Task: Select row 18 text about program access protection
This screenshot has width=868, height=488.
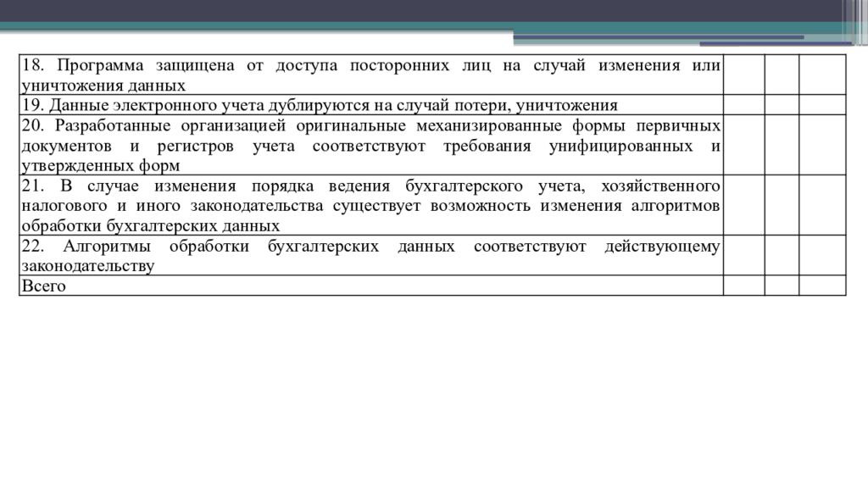Action: tap(371, 75)
